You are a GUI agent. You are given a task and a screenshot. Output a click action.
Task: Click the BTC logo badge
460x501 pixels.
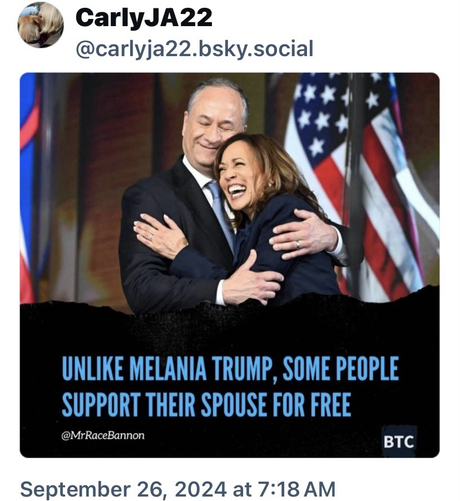(x=399, y=442)
